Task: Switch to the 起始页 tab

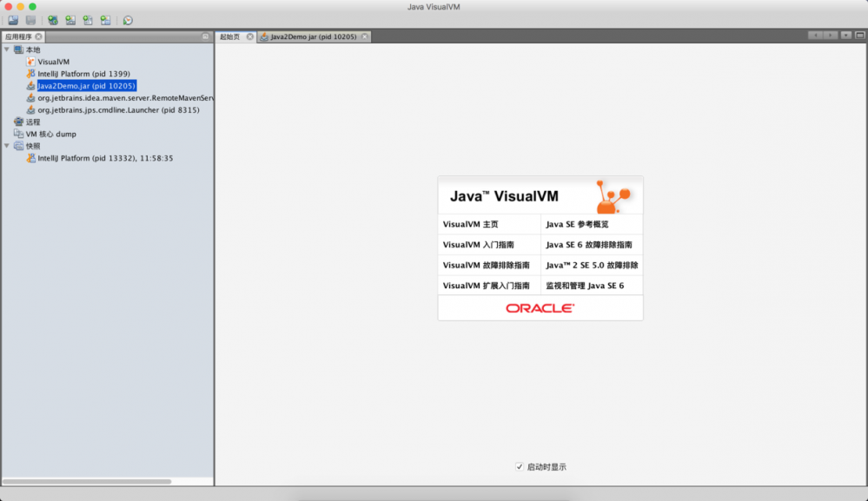Action: coord(228,36)
